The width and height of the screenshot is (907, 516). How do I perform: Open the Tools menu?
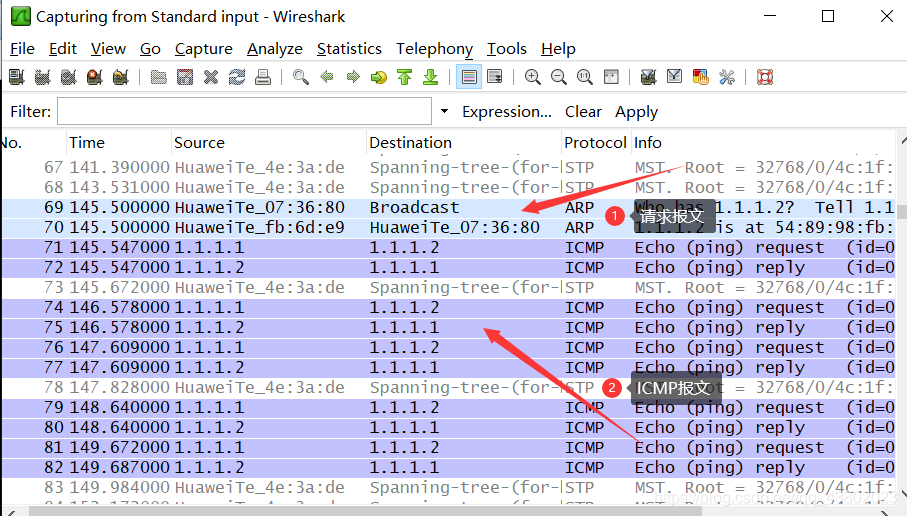click(507, 49)
